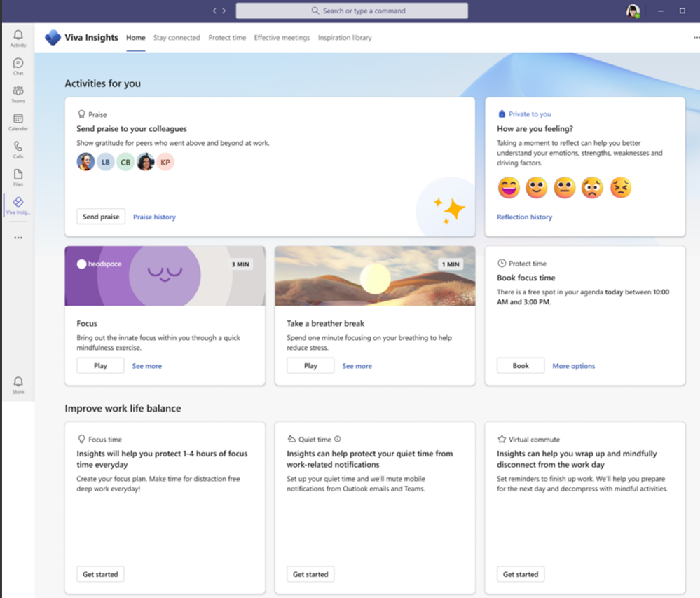700x598 pixels.
Task: Open the headspace Focus thumbnail image
Action: pyautogui.click(x=165, y=276)
